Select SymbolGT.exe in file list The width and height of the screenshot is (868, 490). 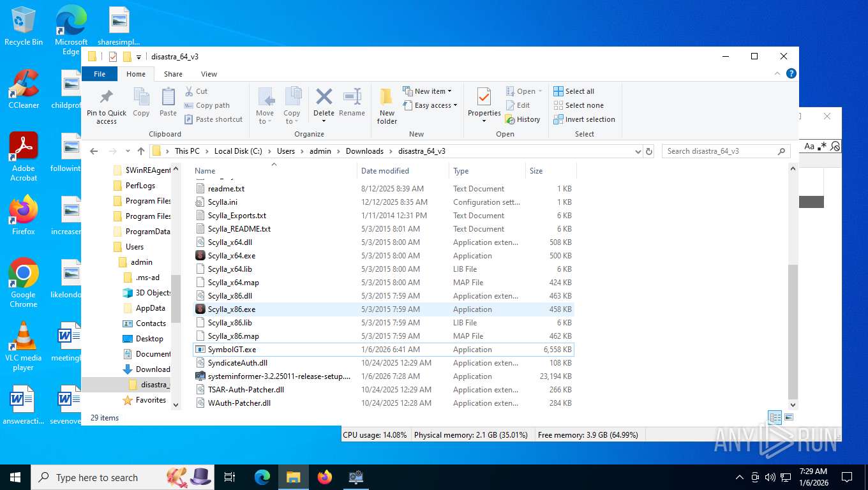tap(384, 350)
